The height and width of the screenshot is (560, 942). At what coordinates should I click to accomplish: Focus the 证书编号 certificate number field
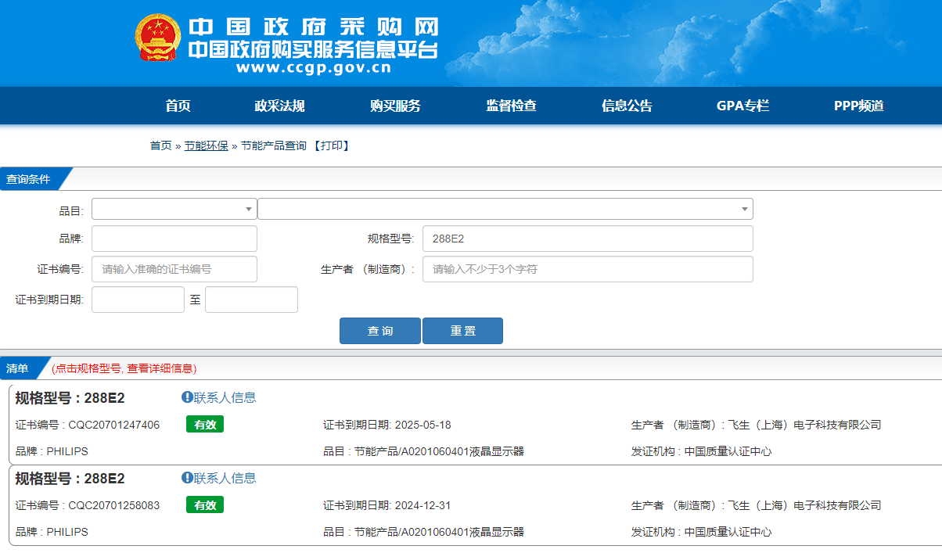point(174,269)
